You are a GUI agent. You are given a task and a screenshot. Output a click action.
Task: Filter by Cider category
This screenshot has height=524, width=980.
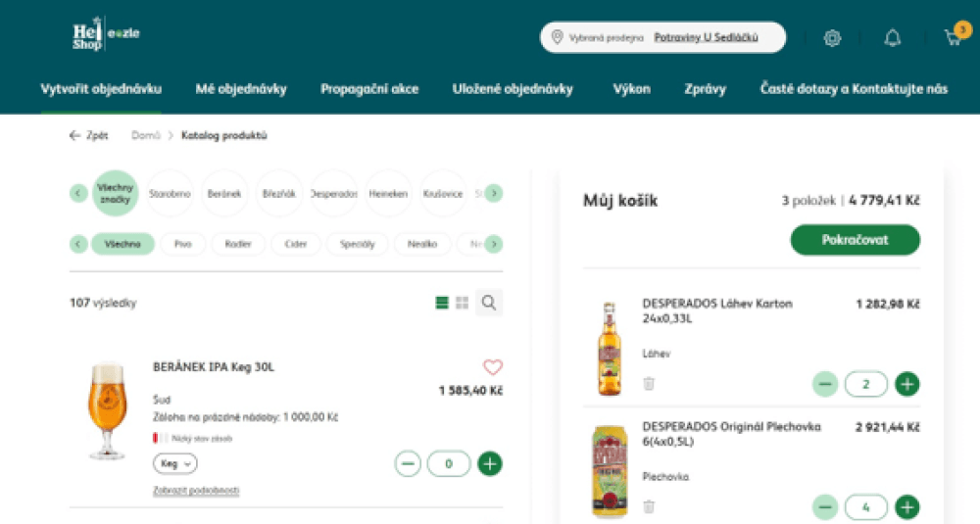pos(296,244)
